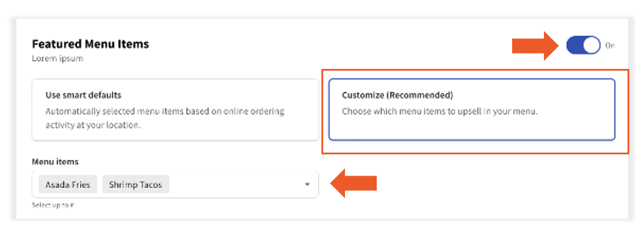Click the "Customize (Recommended)" title text
The width and height of the screenshot is (644, 238).
point(397,95)
